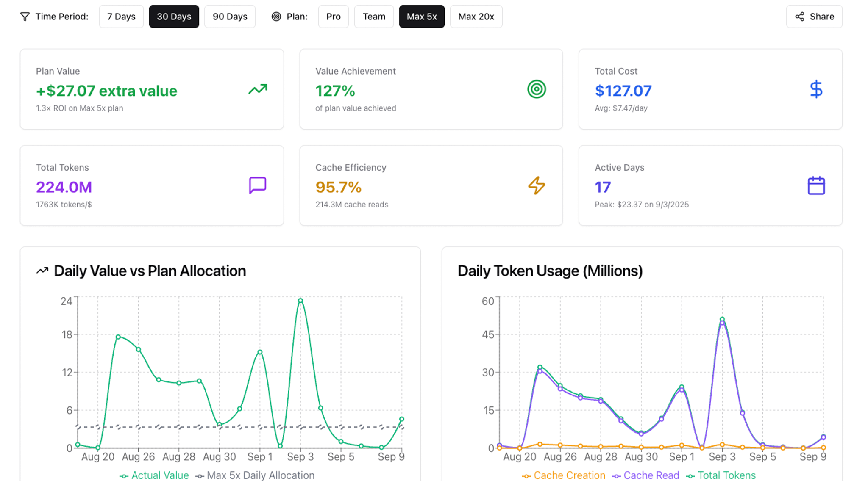Select the Max 20x plan option
The height and width of the screenshot is (481, 868).
[476, 17]
